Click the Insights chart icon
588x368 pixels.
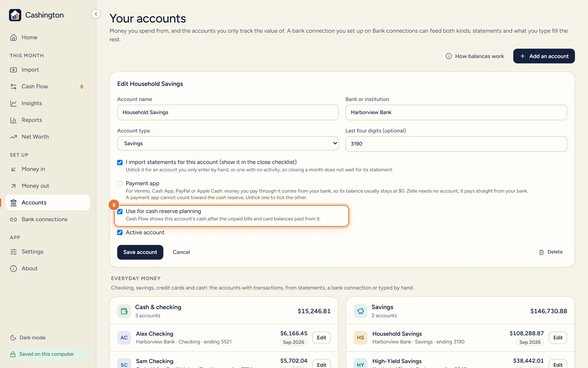(x=13, y=103)
